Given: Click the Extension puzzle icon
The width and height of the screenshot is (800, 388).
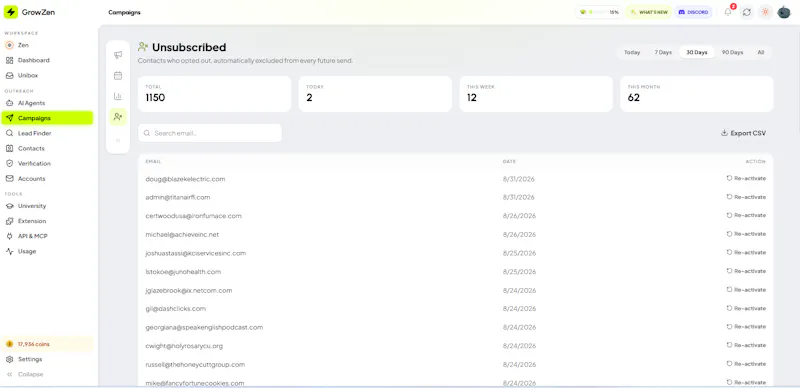Looking at the screenshot, I should coord(9,221).
